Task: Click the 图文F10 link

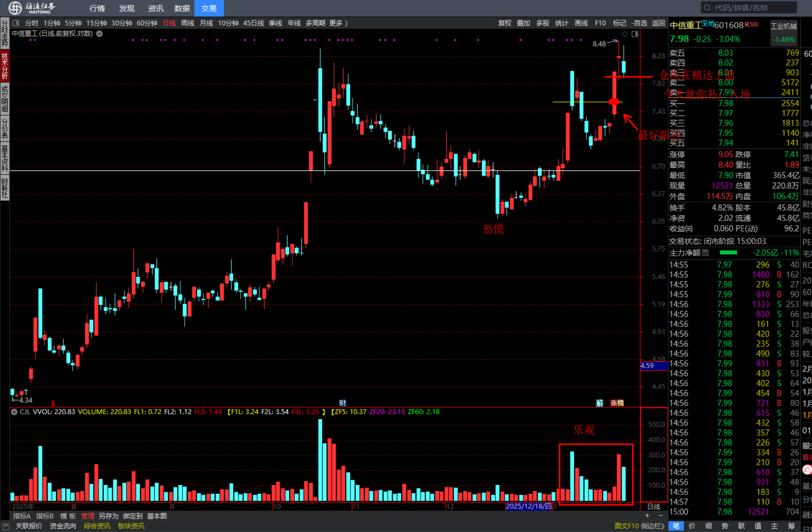Action: (x=626, y=526)
